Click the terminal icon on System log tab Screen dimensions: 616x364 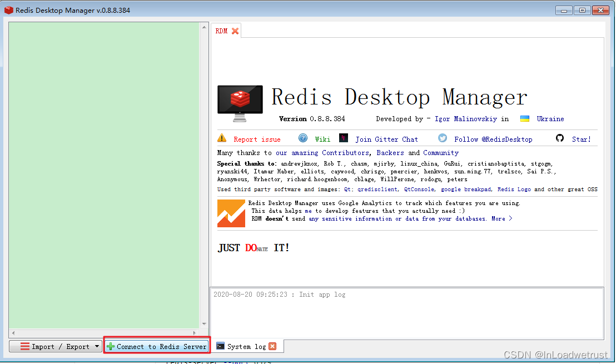220,346
